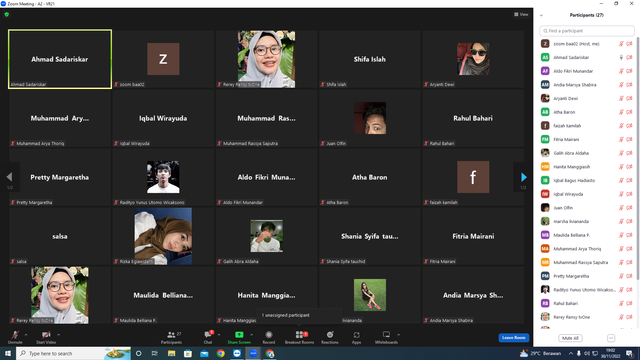The height and width of the screenshot is (360, 640).
Task: Select the Juan Olfin video tile
Action: 370,118
